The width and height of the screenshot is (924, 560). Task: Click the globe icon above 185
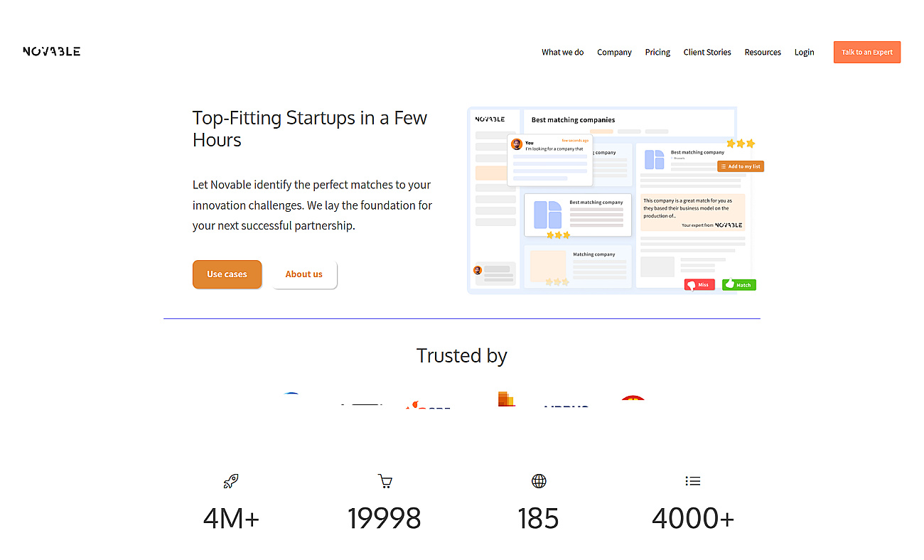coord(539,481)
